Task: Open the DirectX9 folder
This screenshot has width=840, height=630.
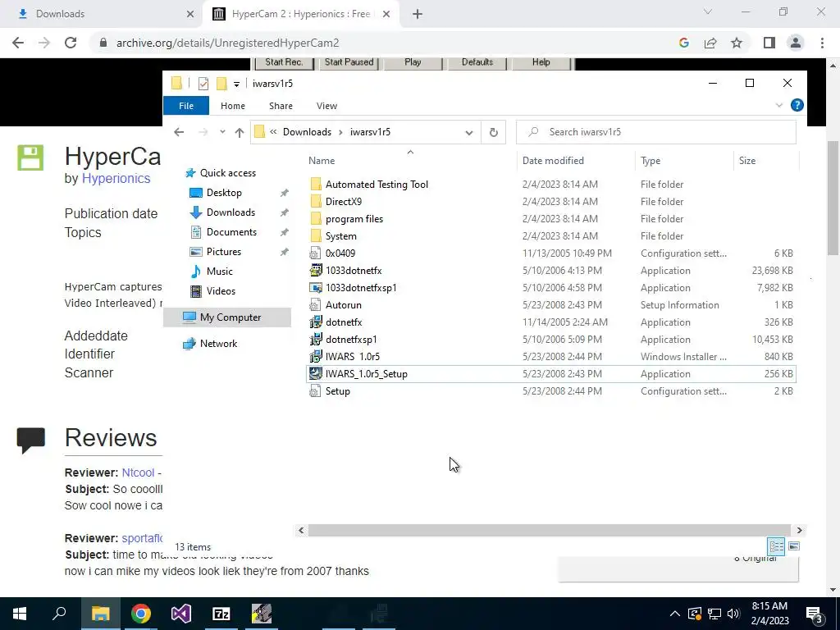Action: click(344, 202)
